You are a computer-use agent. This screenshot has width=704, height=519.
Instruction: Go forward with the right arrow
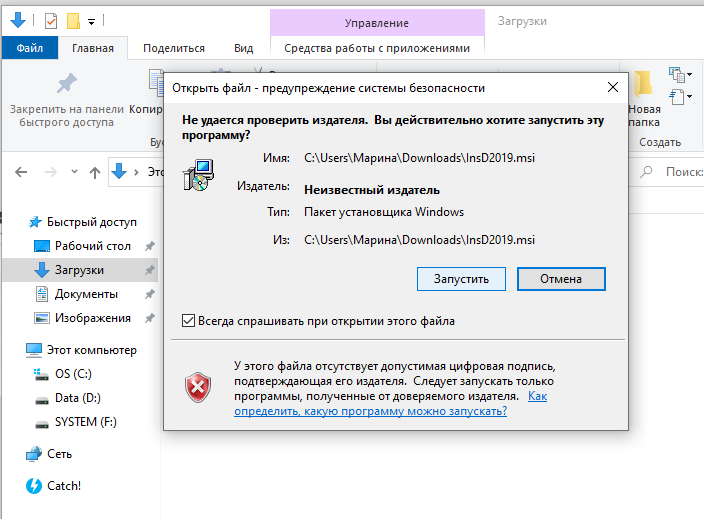click(51, 172)
